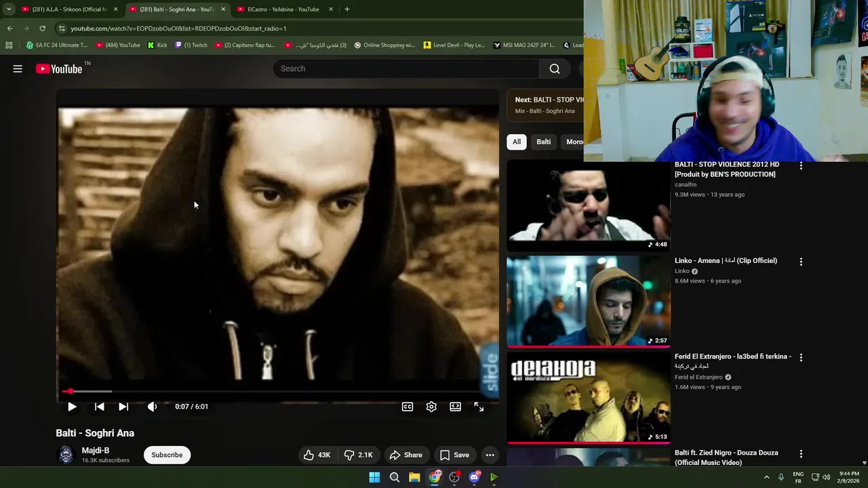Focus the browser address bar URL
The width and height of the screenshot is (868, 488).
pyautogui.click(x=178, y=28)
